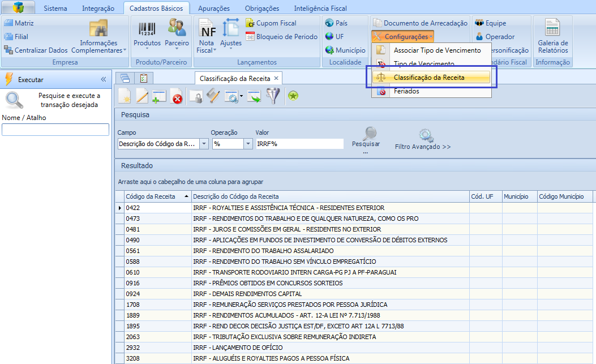Expand the Configurações dropdown in ribbon
The width and height of the screenshot is (596, 364).
402,37
